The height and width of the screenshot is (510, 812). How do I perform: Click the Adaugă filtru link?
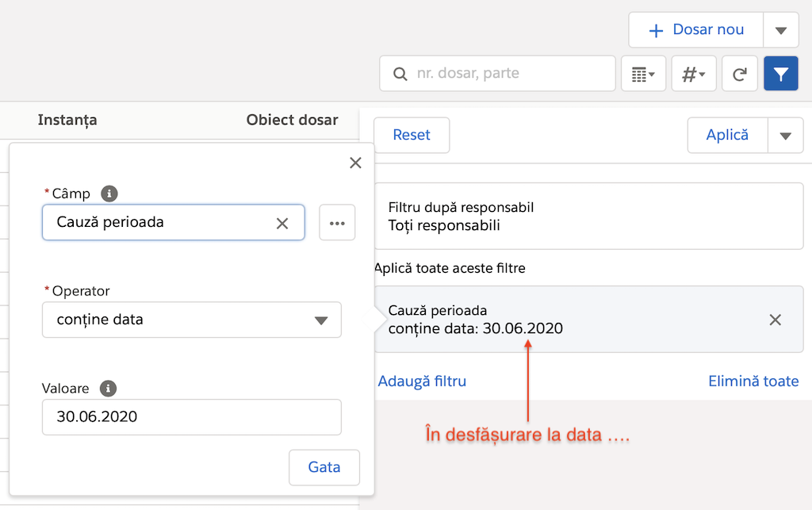click(x=422, y=382)
